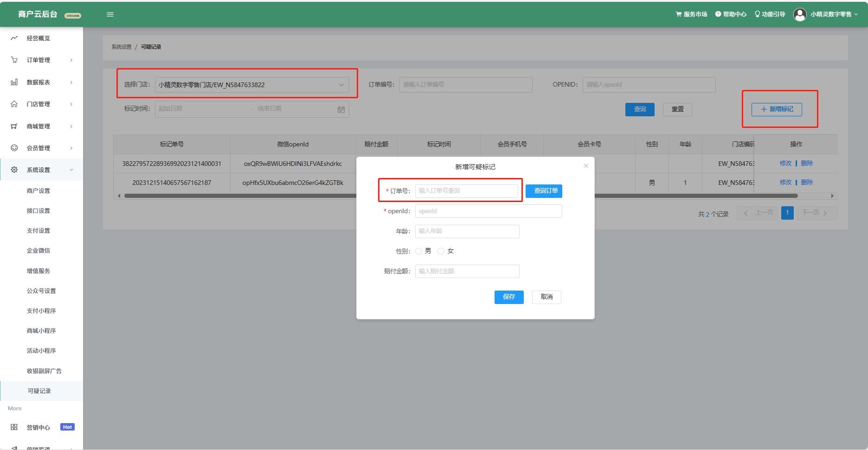
Task: Click the 系统设置 breadcrumb link
Action: pos(122,47)
